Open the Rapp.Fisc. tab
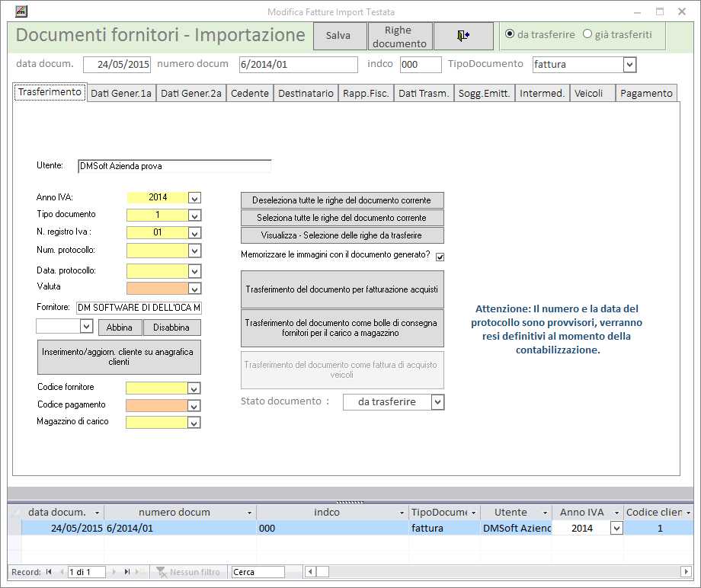The width and height of the screenshot is (701, 588). click(367, 94)
